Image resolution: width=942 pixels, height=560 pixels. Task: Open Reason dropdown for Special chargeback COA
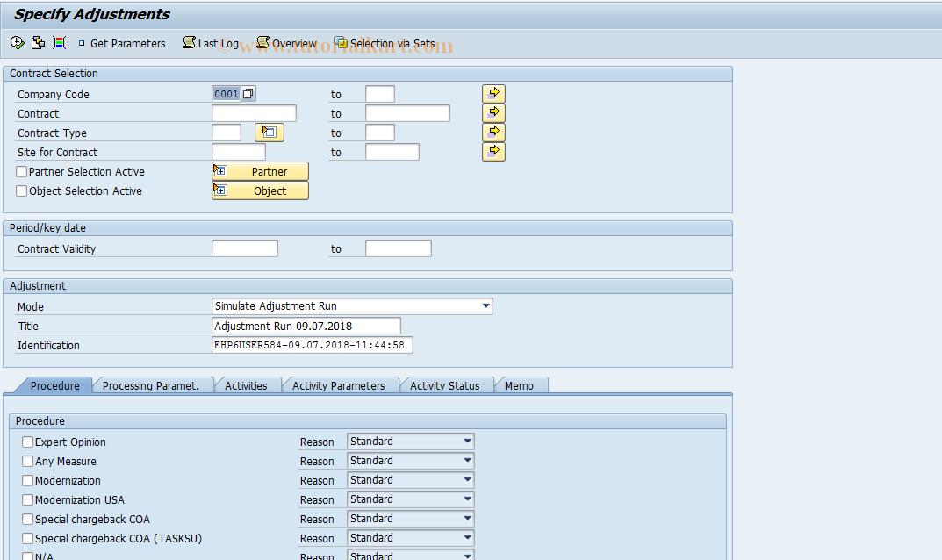467,518
